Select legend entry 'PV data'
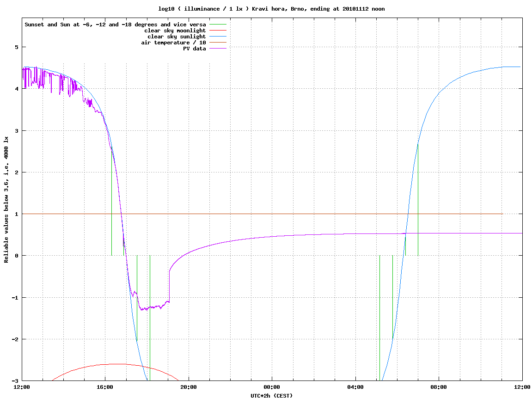This screenshot has width=532, height=399. coord(195,49)
